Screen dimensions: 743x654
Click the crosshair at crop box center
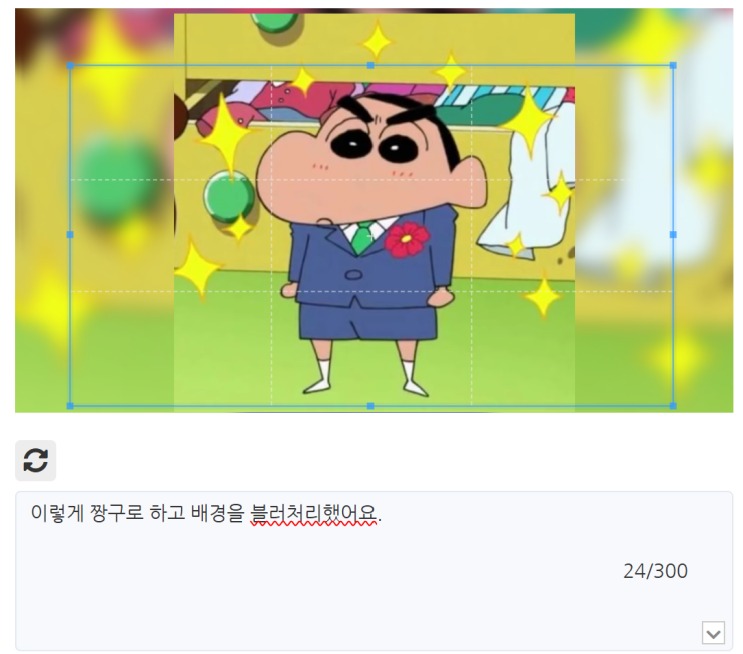point(371,235)
